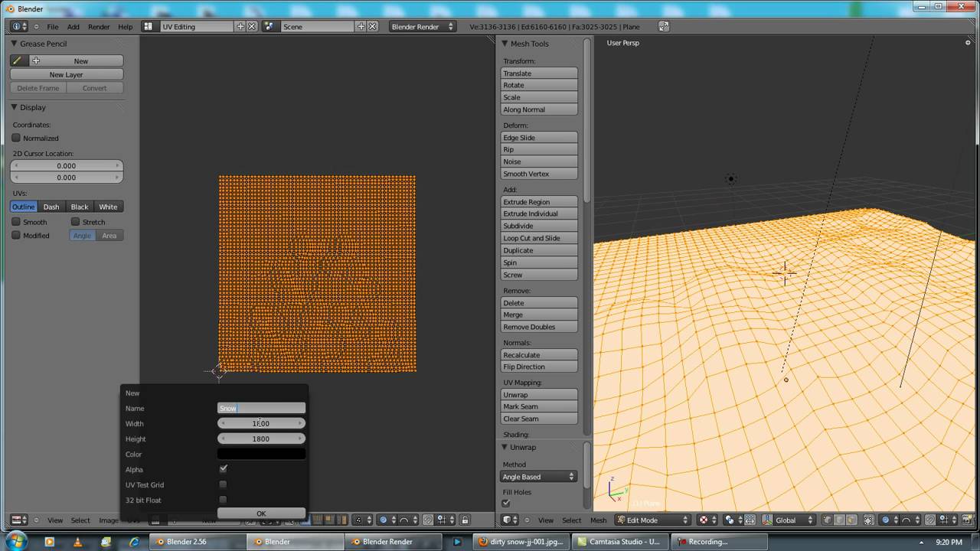Viewport: 980px width, 551px height.
Task: Collapse the Mesh Tools panel
Action: 505,44
